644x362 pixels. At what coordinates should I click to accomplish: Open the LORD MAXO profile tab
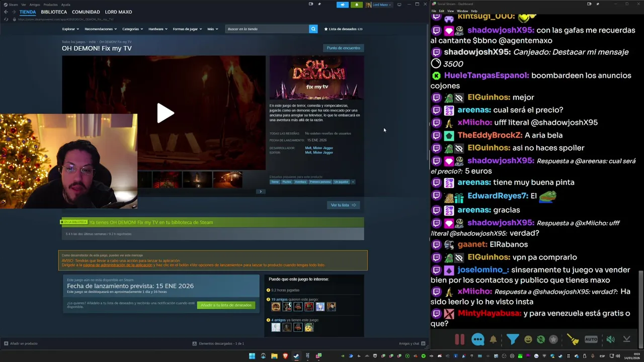(118, 12)
